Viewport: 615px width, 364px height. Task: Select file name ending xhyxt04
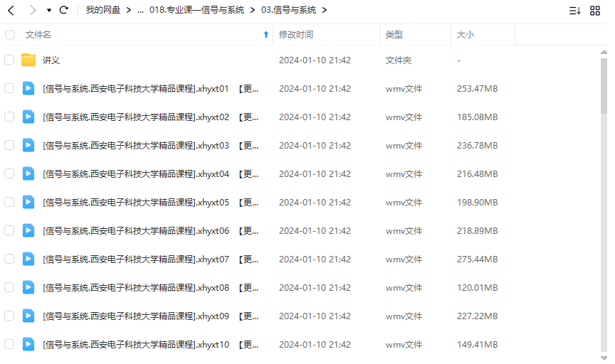151,174
